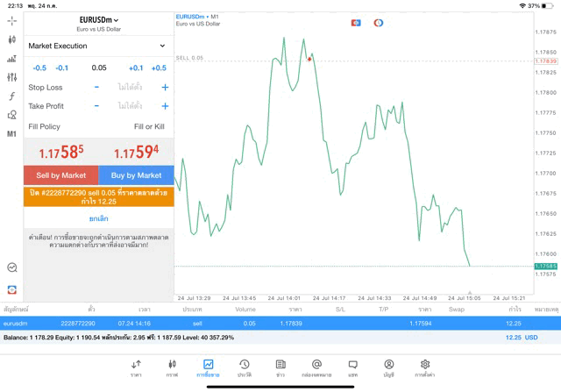561x392 pixels.
Task: Expand the EURUSDm symbol dropdown
Action: coord(98,20)
